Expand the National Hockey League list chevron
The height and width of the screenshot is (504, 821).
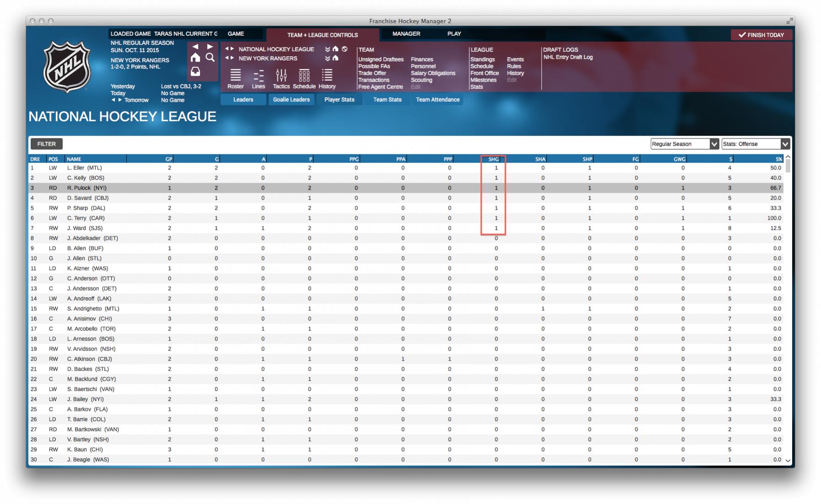tap(327, 49)
